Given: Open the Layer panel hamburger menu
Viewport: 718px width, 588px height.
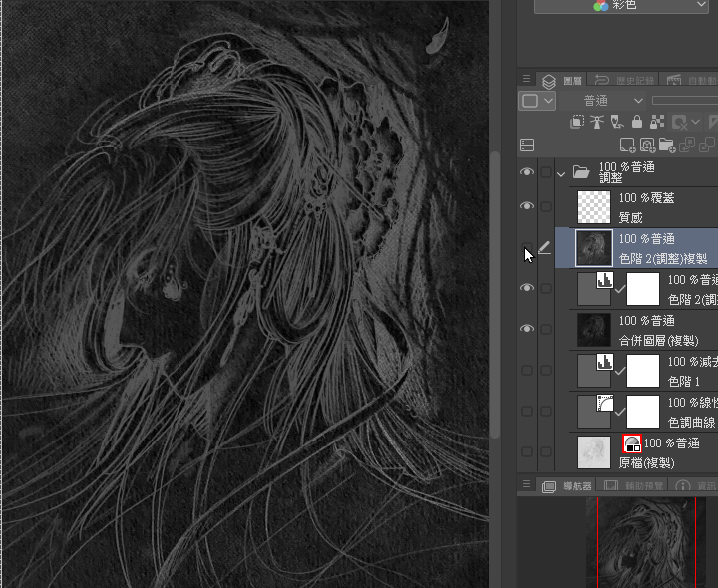Looking at the screenshot, I should coord(526,79).
